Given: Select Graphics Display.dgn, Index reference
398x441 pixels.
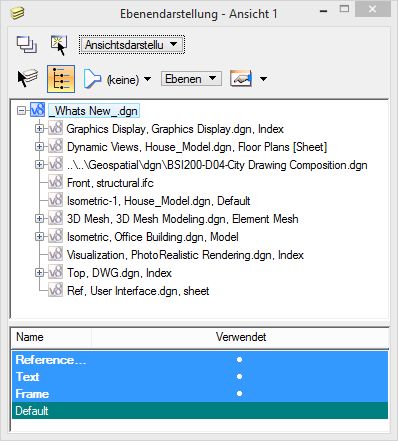Looking at the screenshot, I should coord(175,129).
